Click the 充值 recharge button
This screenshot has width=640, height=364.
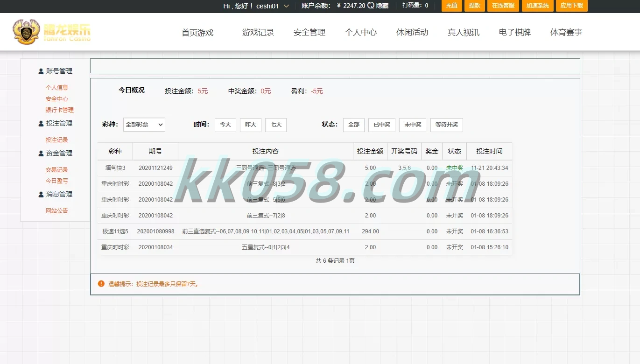click(x=451, y=6)
